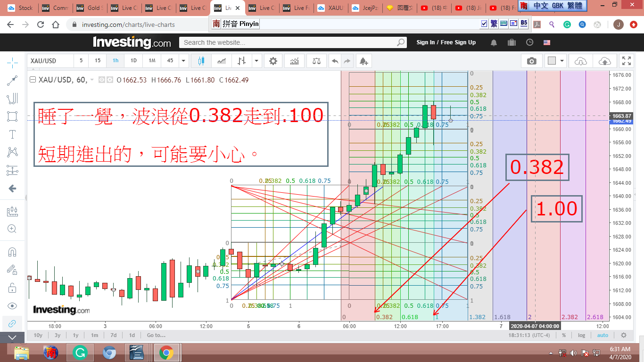The width and height of the screenshot is (644, 362).
Task: Add an alert using the bell-plus icon
Action: [x=363, y=61]
